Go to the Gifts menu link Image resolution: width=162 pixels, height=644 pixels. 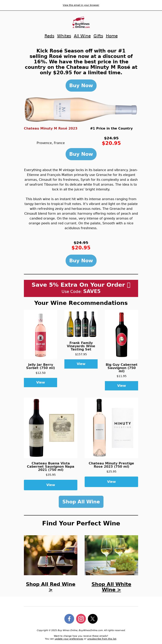pyautogui.click(x=98, y=36)
